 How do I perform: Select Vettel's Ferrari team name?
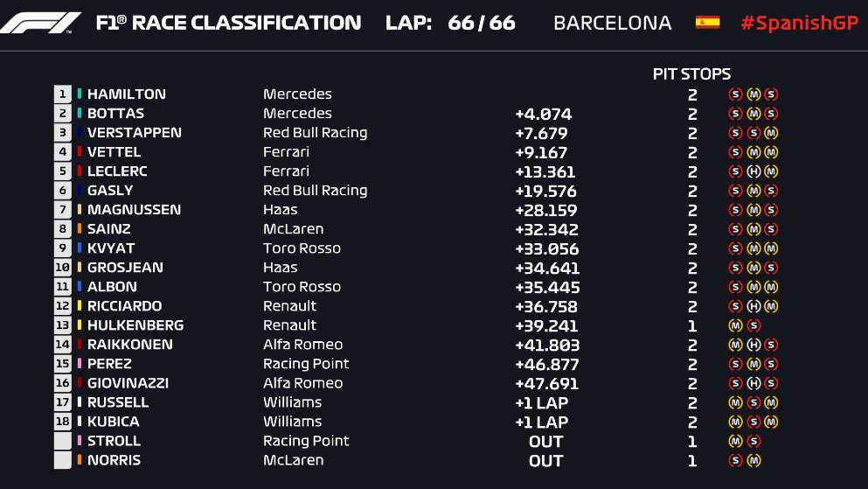(286, 151)
